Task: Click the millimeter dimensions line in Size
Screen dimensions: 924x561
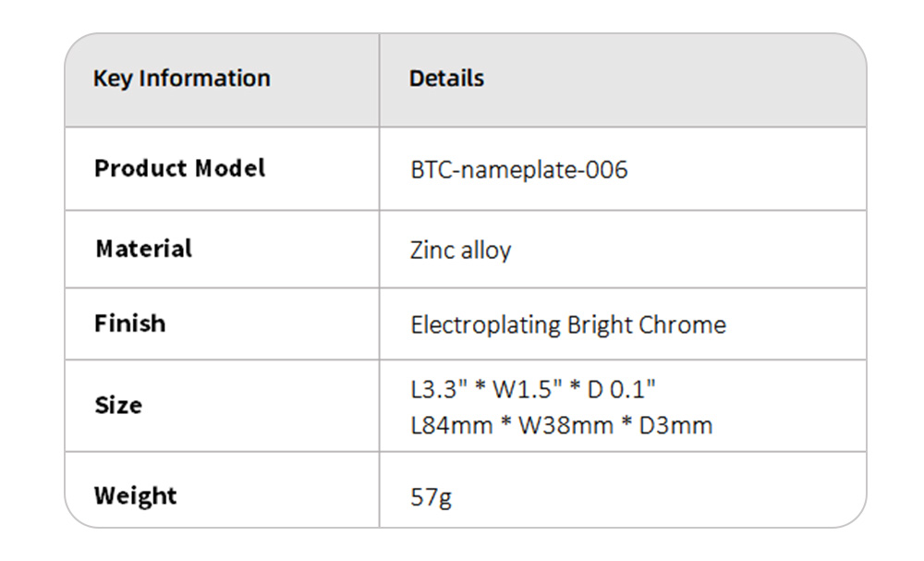Action: click(561, 425)
